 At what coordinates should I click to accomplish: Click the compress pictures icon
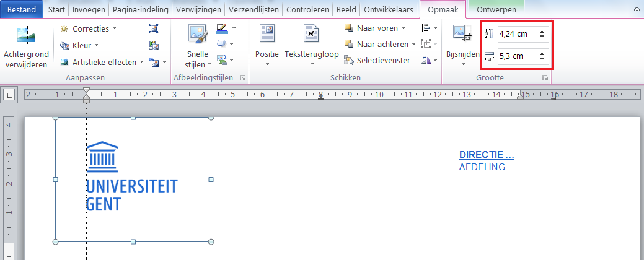coord(154,28)
